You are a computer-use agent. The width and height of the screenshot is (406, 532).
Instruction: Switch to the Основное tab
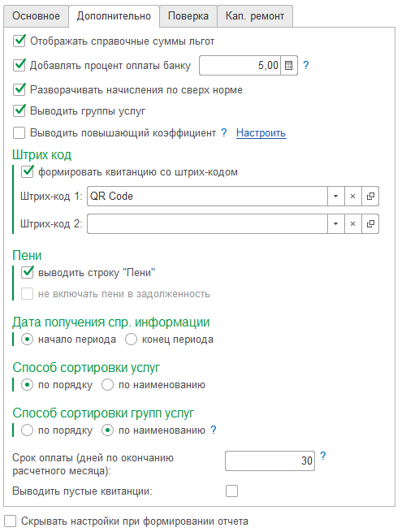[36, 16]
